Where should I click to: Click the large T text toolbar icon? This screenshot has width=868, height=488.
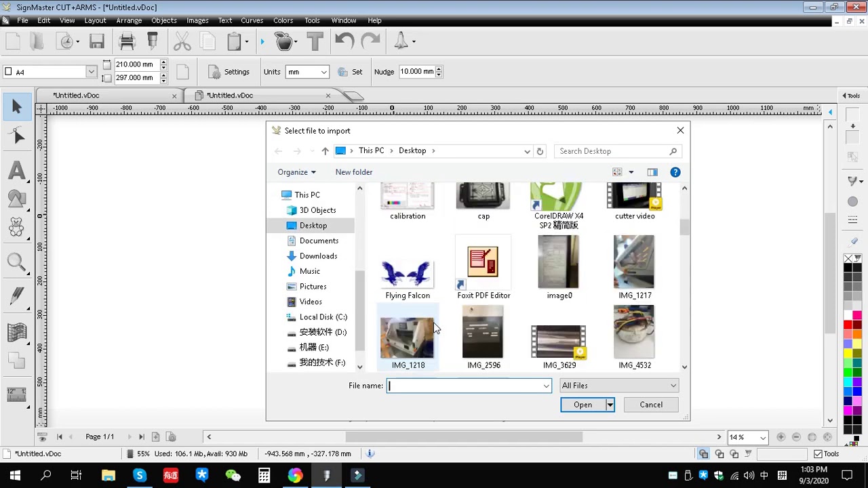tap(315, 42)
